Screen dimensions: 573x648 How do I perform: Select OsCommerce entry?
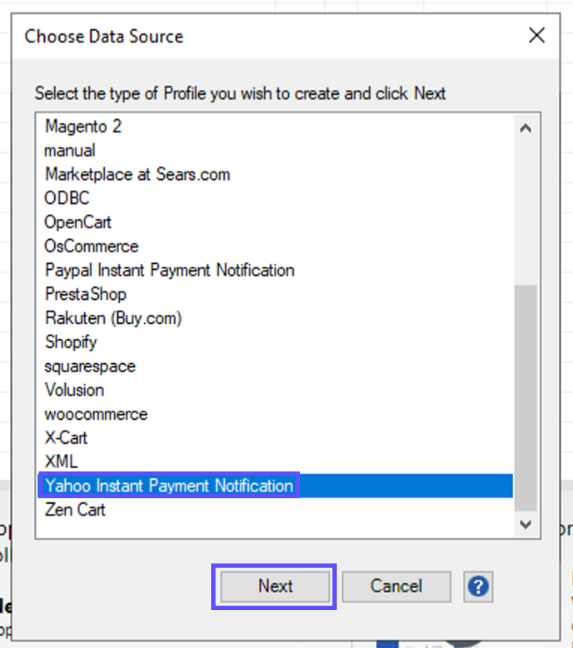pos(91,246)
